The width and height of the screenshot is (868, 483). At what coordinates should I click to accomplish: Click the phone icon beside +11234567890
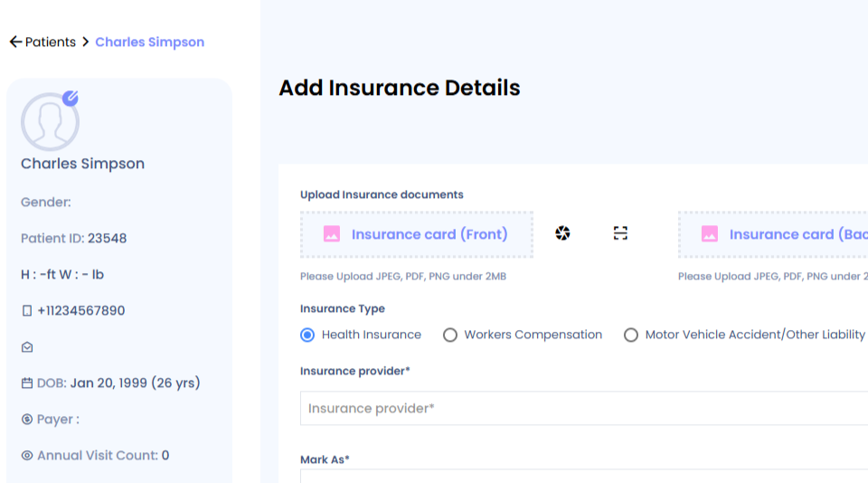pos(26,311)
